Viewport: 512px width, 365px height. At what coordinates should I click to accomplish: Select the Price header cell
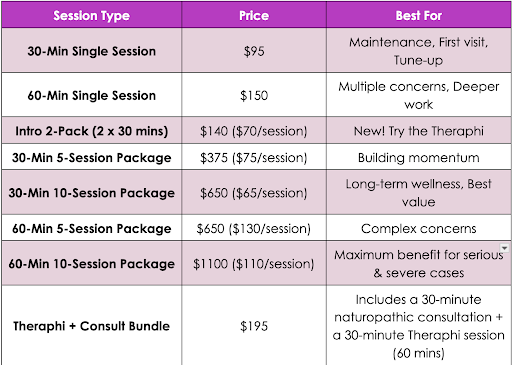point(254,15)
